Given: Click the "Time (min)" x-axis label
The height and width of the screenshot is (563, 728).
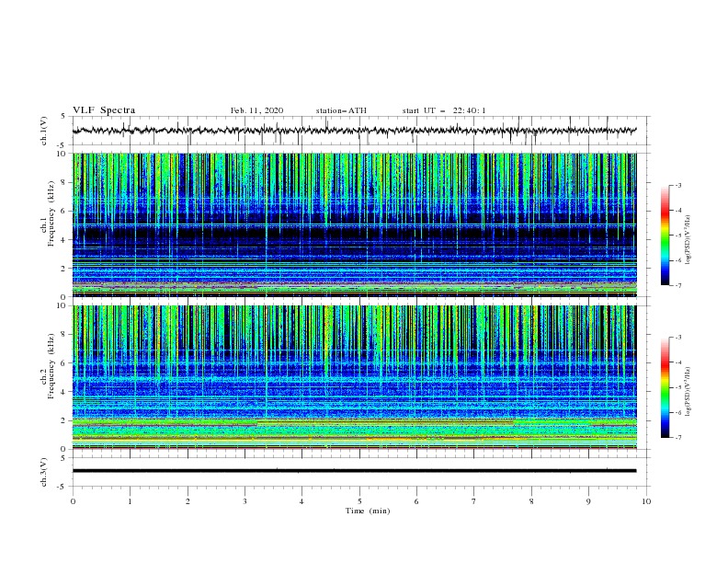Looking at the screenshot, I should [368, 511].
